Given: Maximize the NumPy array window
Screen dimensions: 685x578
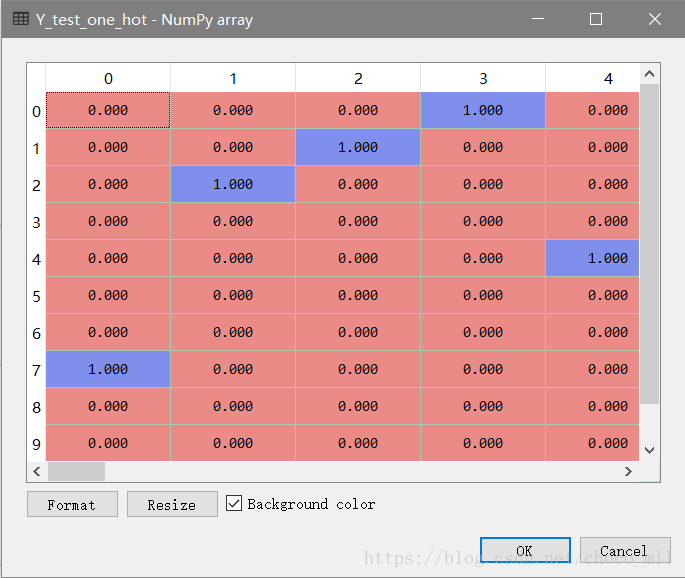Looking at the screenshot, I should point(596,19).
